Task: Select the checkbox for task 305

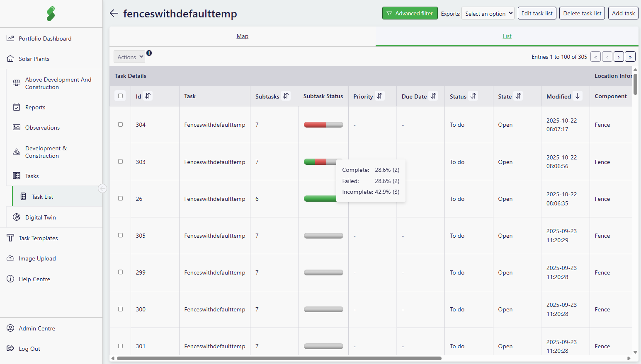Action: click(x=121, y=235)
